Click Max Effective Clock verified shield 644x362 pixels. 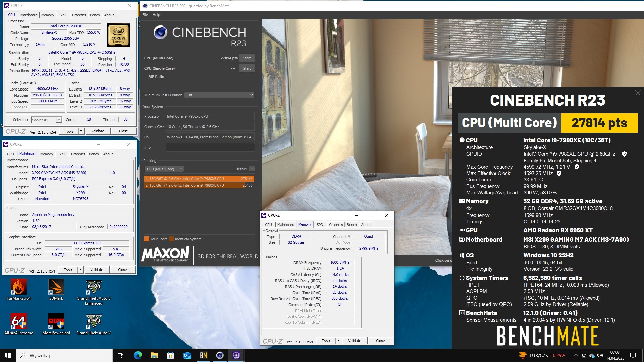click(559, 173)
